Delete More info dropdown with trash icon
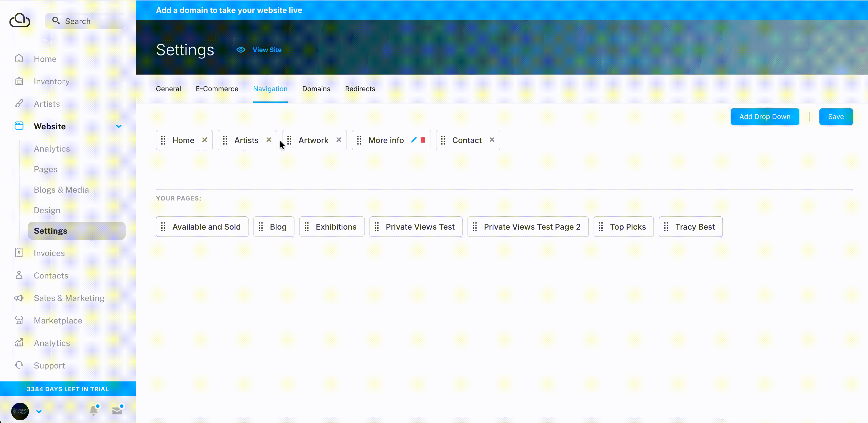This screenshot has height=423, width=868. click(x=423, y=140)
